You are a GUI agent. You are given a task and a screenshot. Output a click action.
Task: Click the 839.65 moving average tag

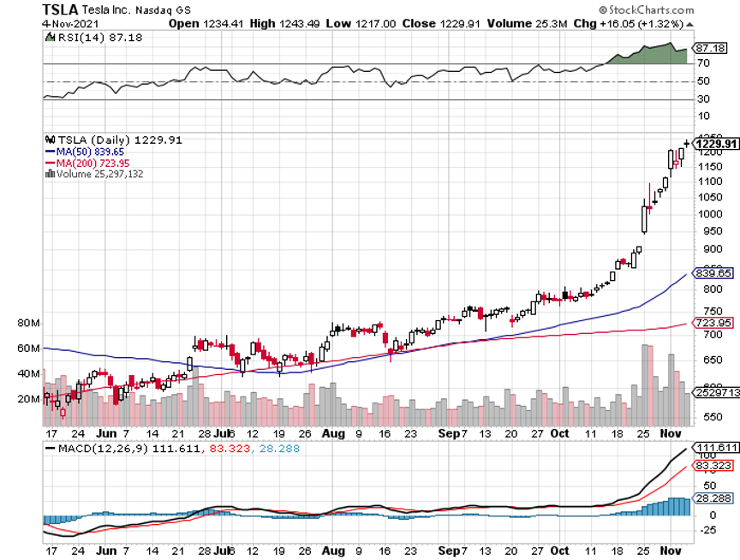coord(713,273)
